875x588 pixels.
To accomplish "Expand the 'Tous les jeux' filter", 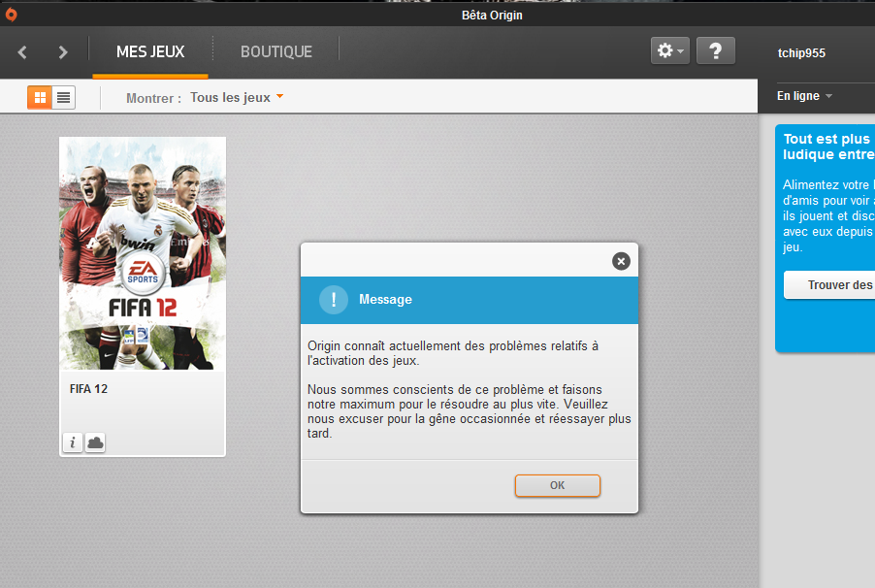I will click(237, 98).
